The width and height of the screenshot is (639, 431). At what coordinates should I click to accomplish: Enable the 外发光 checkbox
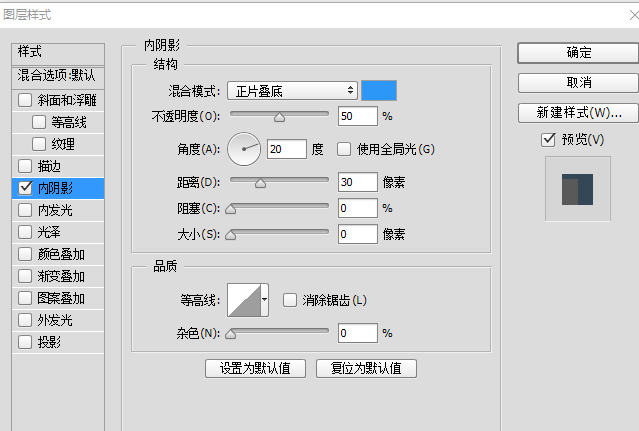(25, 320)
